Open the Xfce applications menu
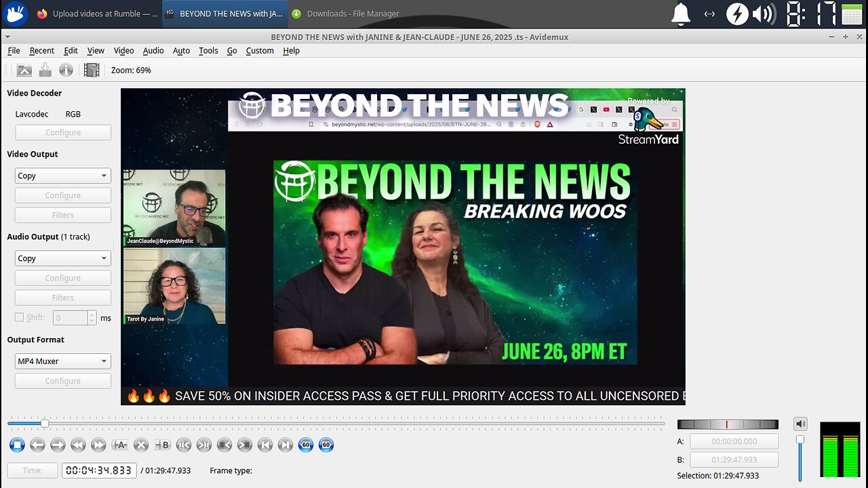The width and height of the screenshot is (868, 488). click(16, 14)
